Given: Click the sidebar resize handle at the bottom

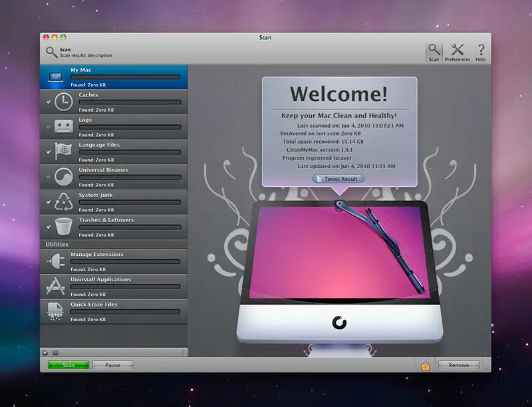Looking at the screenshot, I should (x=184, y=352).
